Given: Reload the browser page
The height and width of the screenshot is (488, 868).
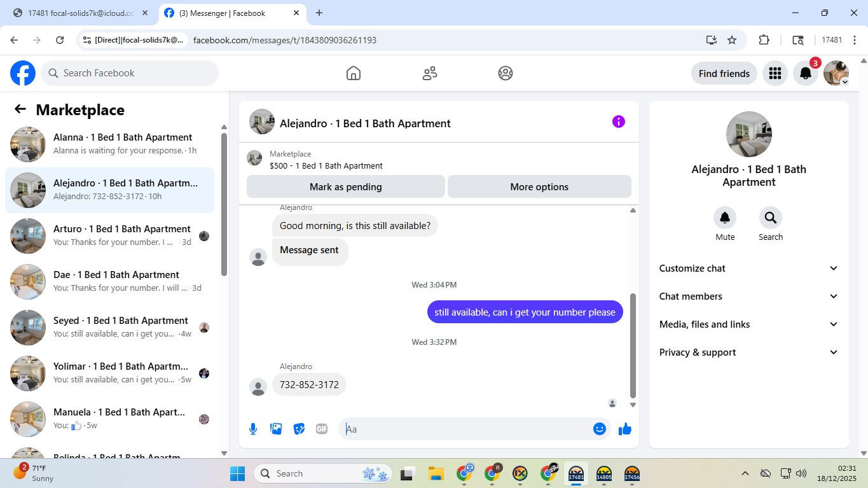Looking at the screenshot, I should (x=60, y=40).
